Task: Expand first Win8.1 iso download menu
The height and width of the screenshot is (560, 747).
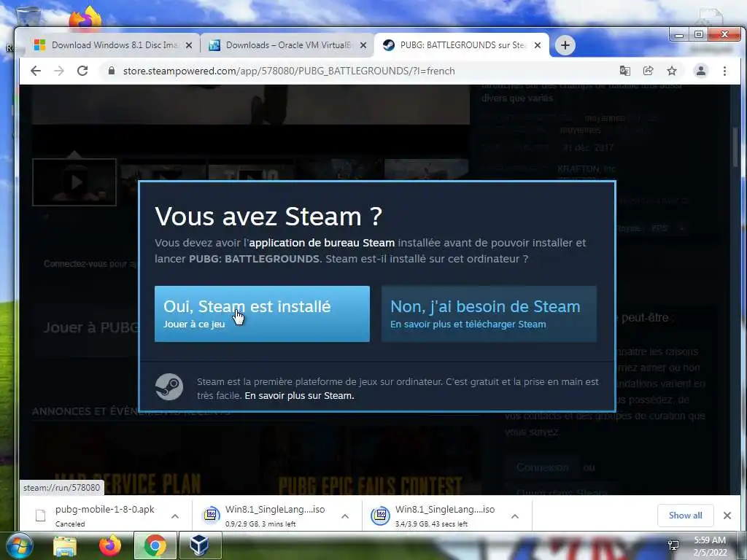Action: (x=345, y=516)
